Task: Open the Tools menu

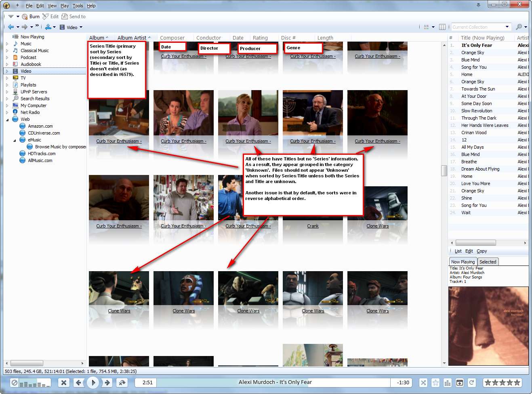Action: 78,6
